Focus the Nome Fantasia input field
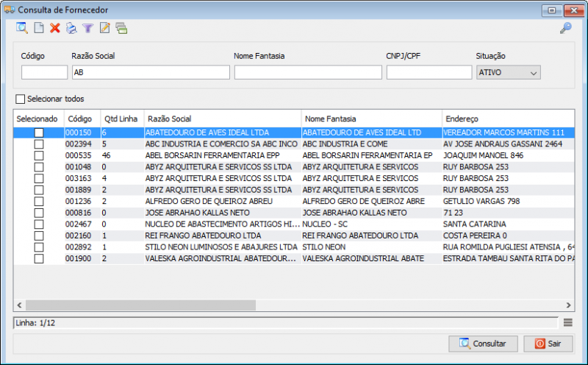Viewport: 588px width, 365px height. [308, 72]
